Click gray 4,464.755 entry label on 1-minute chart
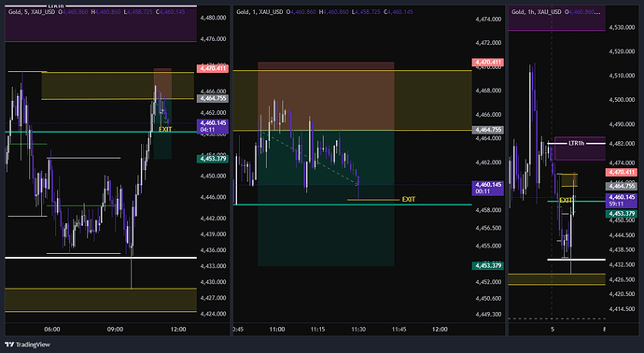 [488, 130]
